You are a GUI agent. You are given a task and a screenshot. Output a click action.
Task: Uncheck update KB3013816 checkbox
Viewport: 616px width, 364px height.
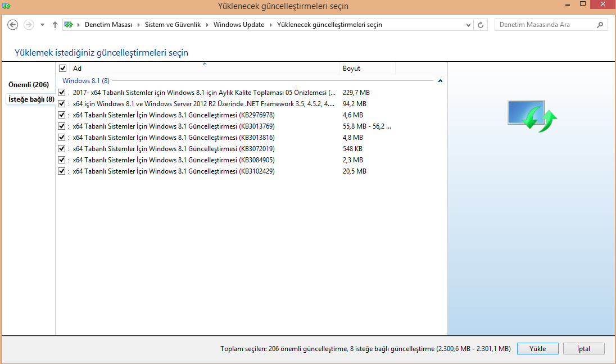point(62,138)
